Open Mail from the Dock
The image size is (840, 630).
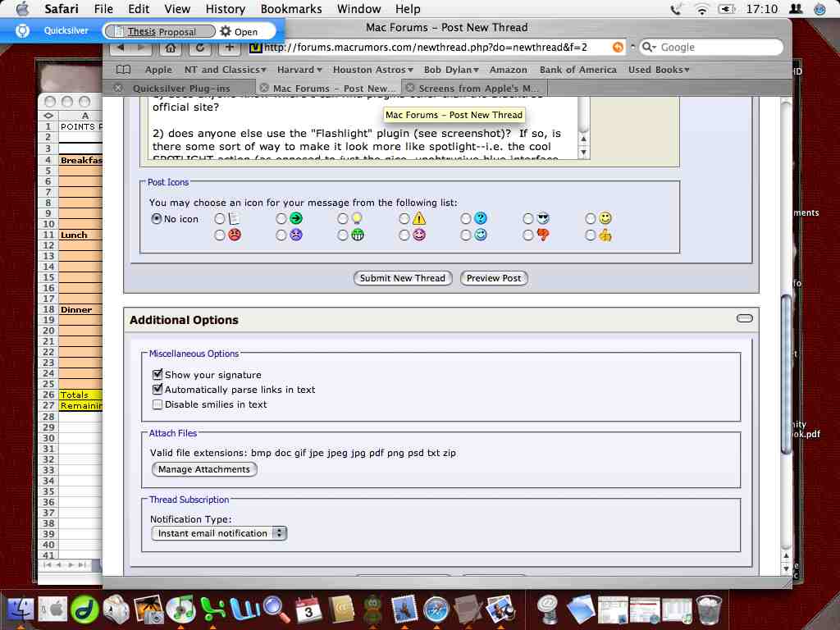coord(403,610)
